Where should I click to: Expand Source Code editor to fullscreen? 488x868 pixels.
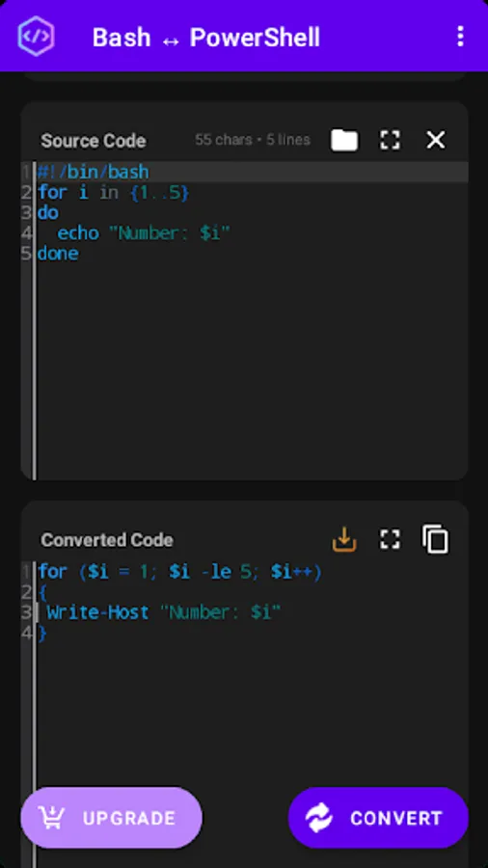pyautogui.click(x=390, y=140)
